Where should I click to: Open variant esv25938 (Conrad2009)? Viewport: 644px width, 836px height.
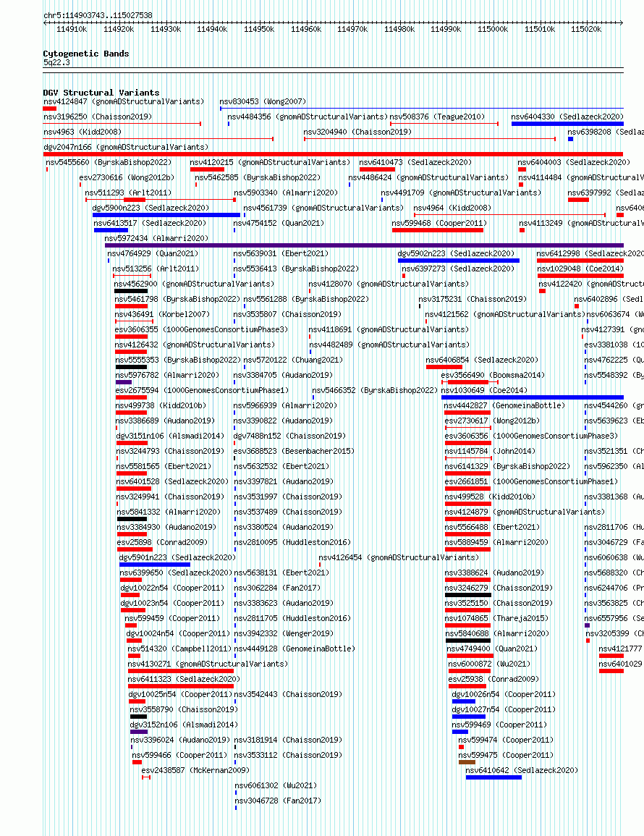pos(493,679)
